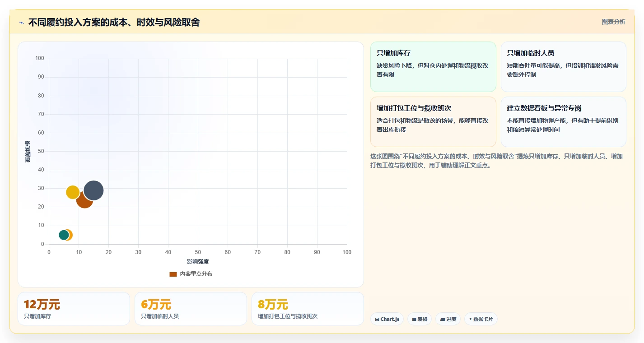This screenshot has width=644, height=343.
Task: Click the 12万元 value in the stat card
Action: click(x=42, y=305)
